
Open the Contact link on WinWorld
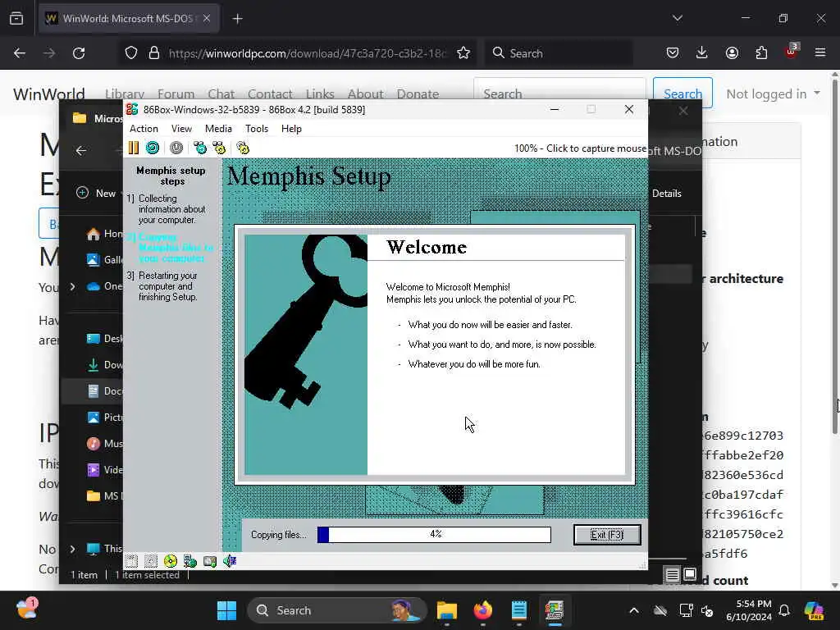point(270,94)
